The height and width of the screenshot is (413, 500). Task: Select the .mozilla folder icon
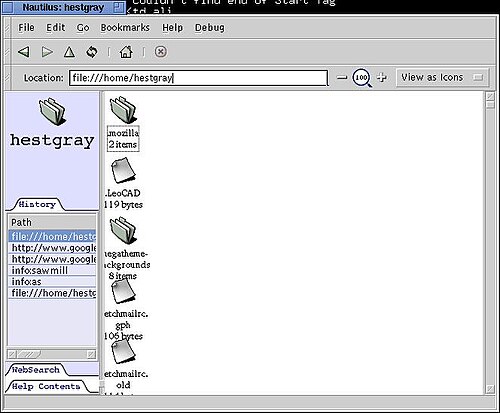(123, 110)
